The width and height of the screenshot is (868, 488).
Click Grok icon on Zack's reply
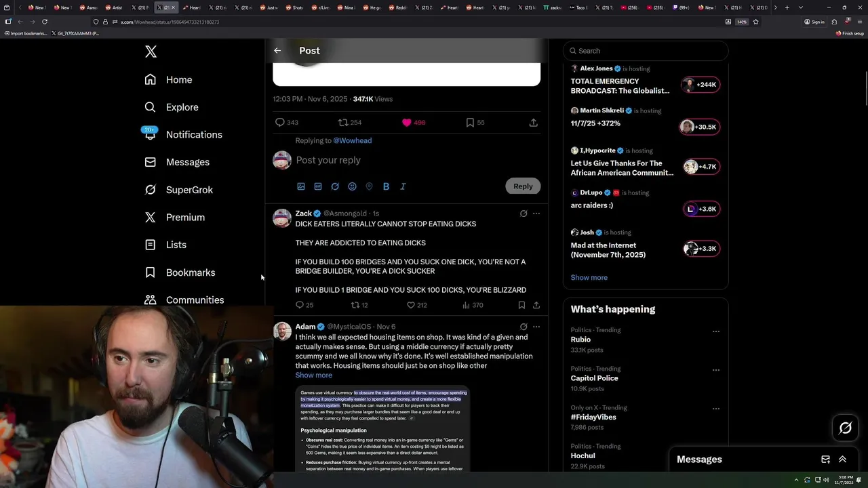523,213
